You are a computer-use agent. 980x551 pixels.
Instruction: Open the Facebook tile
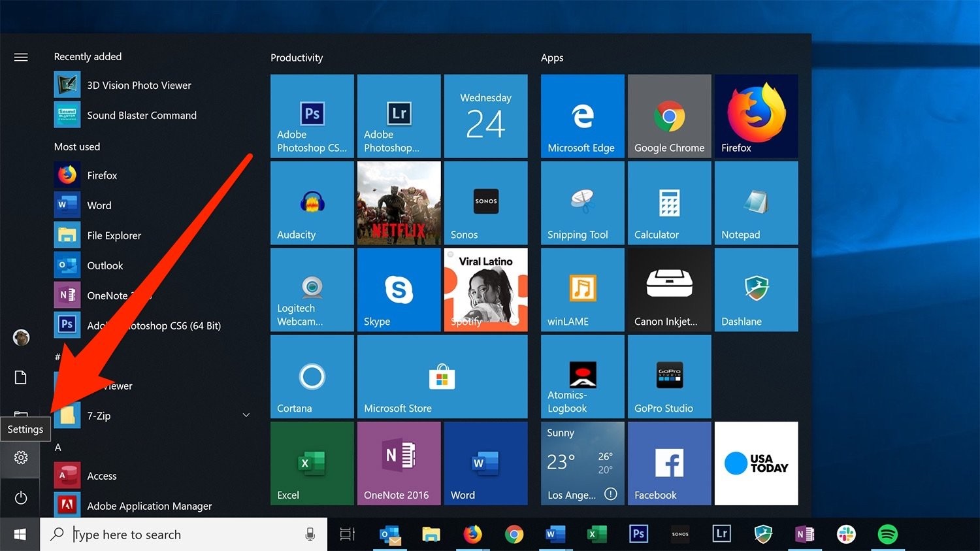coord(670,463)
